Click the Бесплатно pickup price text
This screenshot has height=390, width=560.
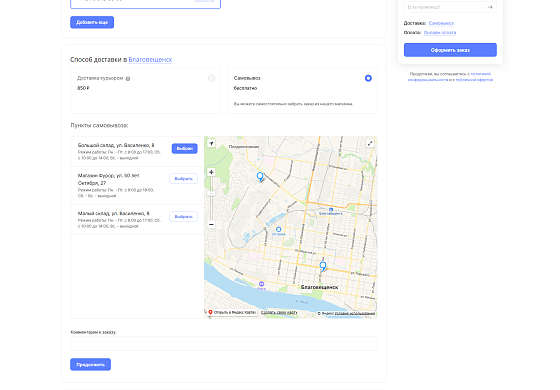point(245,88)
